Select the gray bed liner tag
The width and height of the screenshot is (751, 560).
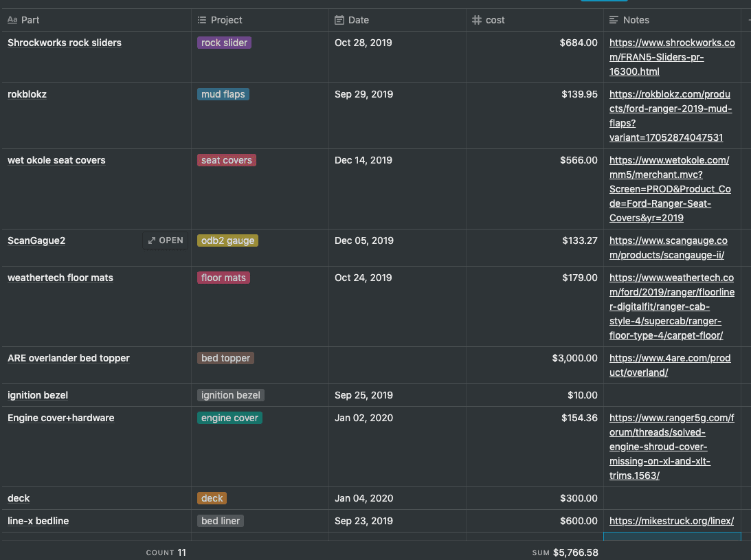[221, 521]
